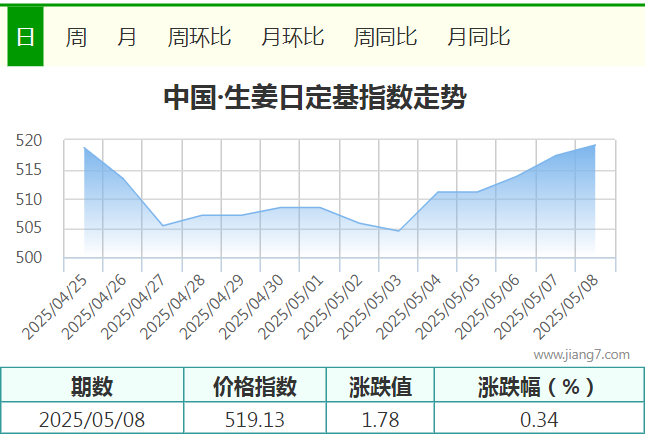Screen dimensions: 645x440
Task: Click the 510 y-axis label
Action: [x=29, y=199]
